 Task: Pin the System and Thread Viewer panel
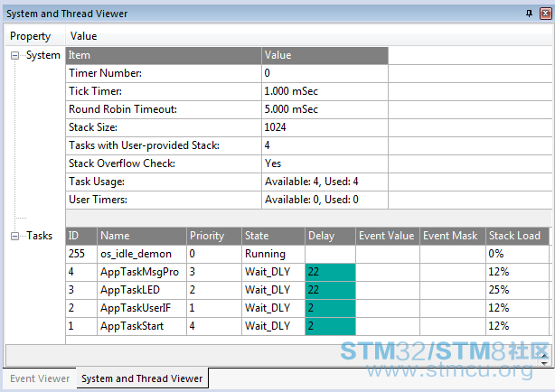click(529, 14)
